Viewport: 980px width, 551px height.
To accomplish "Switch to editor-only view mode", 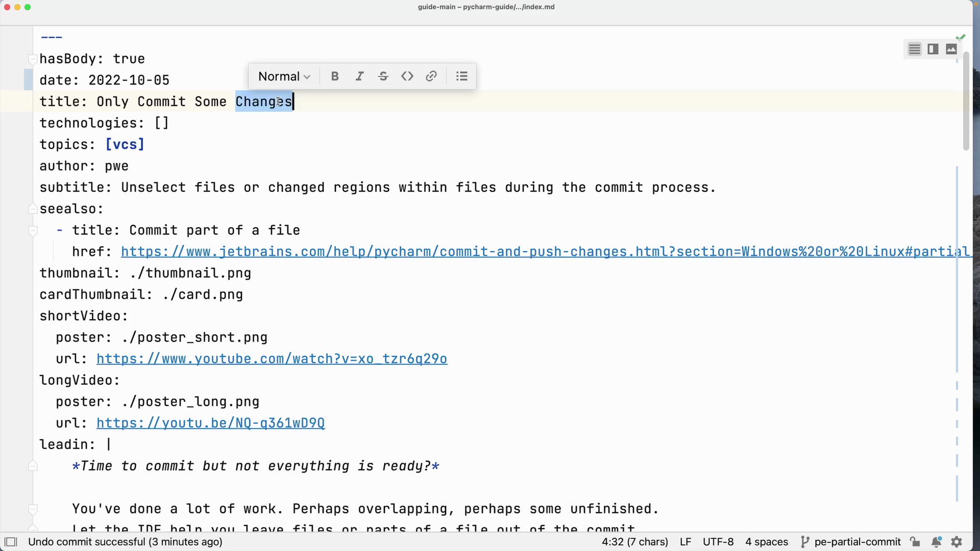I will coord(914,49).
